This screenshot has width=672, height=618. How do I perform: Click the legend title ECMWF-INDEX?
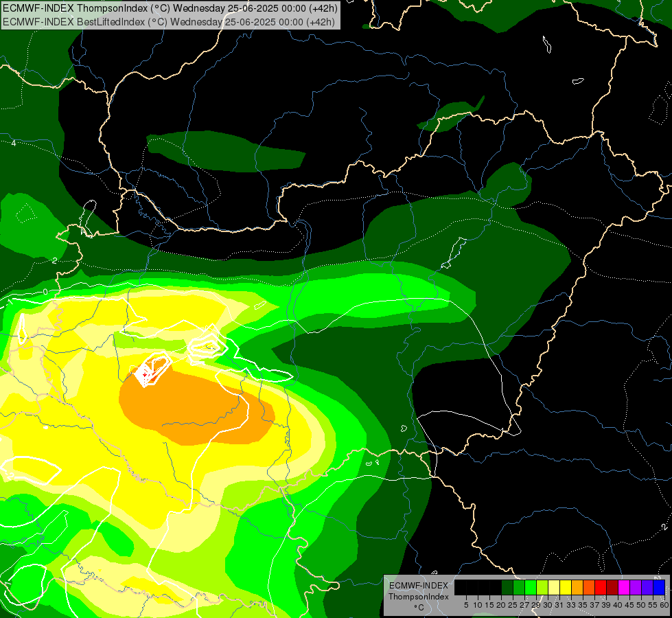coord(419,586)
